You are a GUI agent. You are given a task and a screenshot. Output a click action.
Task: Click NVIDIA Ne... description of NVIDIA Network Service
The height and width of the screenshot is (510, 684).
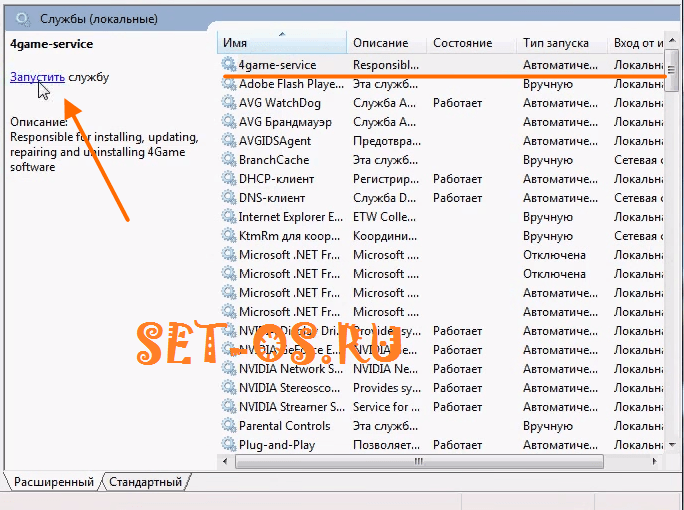click(385, 369)
